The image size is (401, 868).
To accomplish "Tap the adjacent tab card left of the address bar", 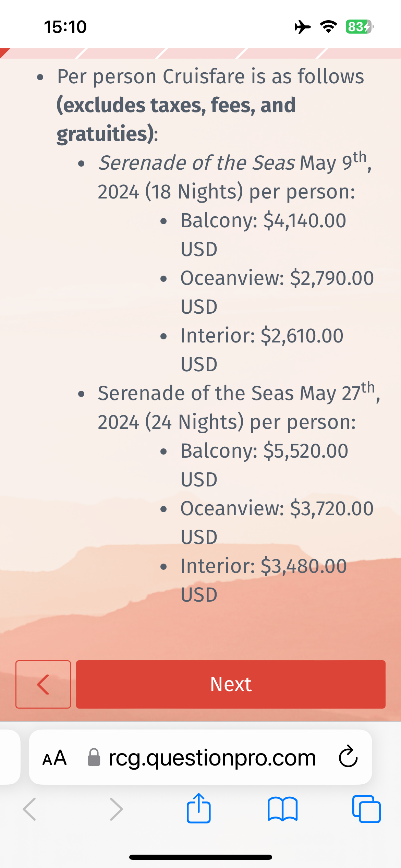I will coord(10,757).
